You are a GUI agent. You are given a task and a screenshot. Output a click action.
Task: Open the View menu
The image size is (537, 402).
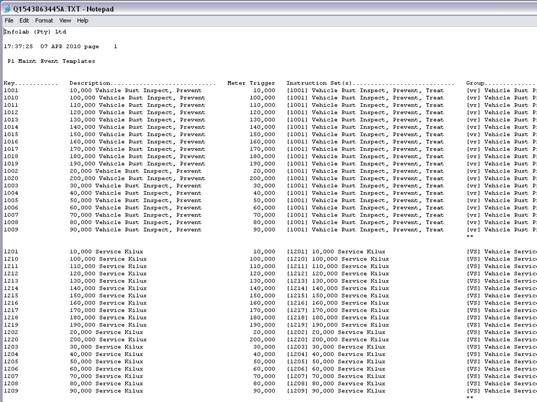[x=65, y=21]
